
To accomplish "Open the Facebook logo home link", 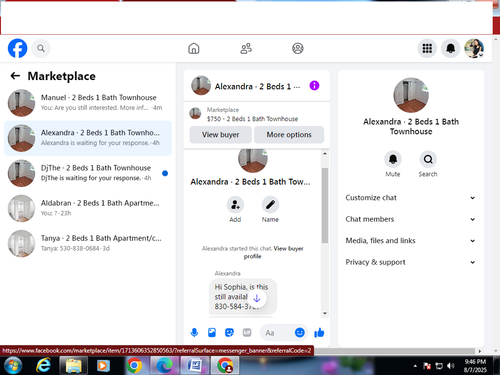I will (17, 48).
